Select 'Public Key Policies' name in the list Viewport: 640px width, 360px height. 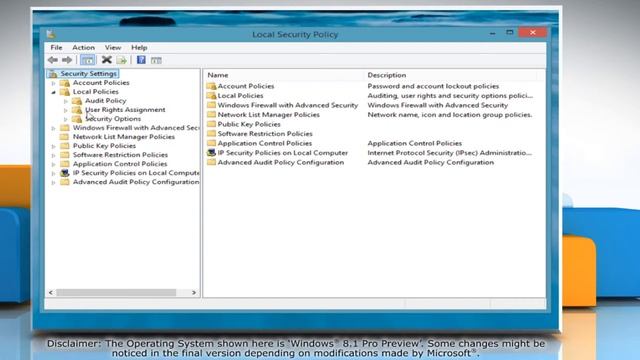point(249,124)
